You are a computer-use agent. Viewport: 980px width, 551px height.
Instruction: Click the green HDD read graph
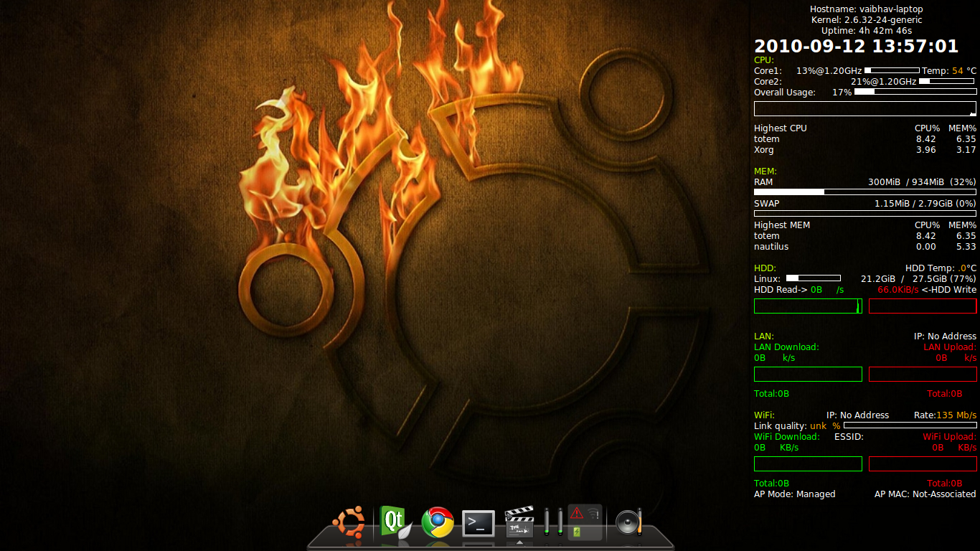point(808,306)
